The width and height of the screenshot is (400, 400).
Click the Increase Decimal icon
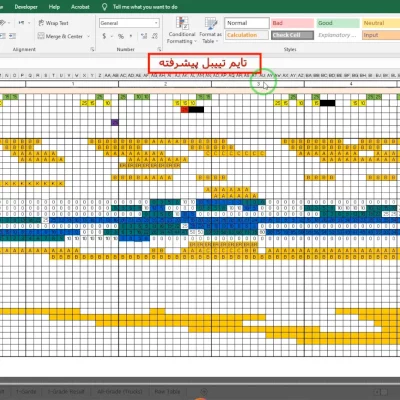(x=144, y=36)
